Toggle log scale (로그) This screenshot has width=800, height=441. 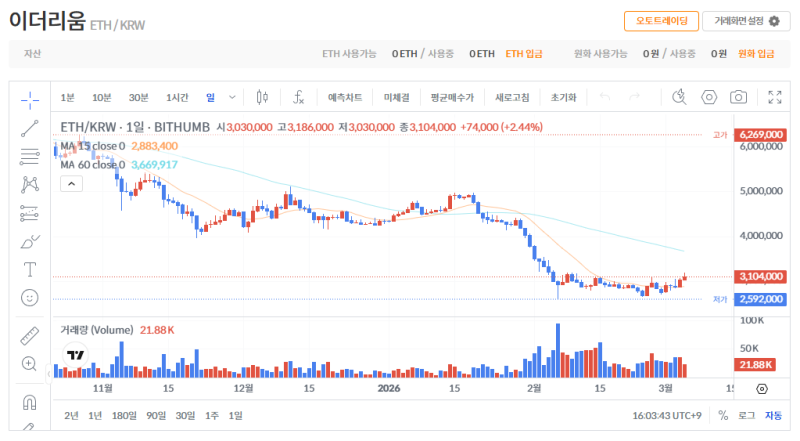[746, 415]
